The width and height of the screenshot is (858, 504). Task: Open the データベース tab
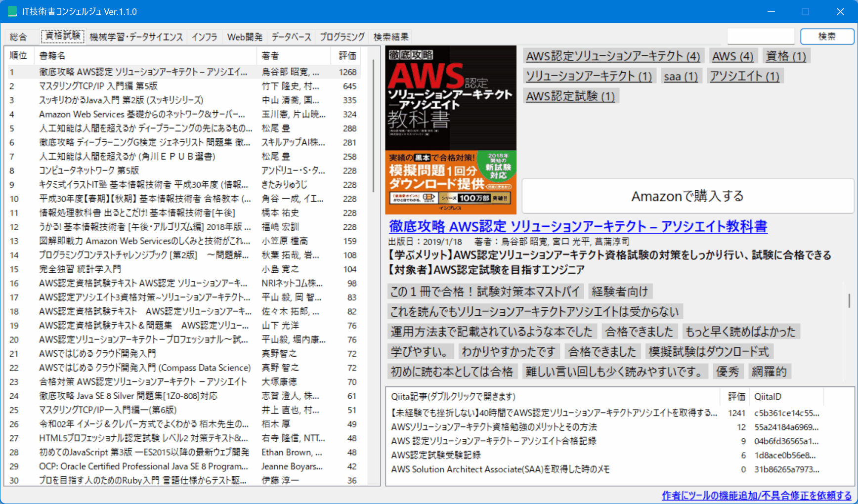tap(291, 37)
